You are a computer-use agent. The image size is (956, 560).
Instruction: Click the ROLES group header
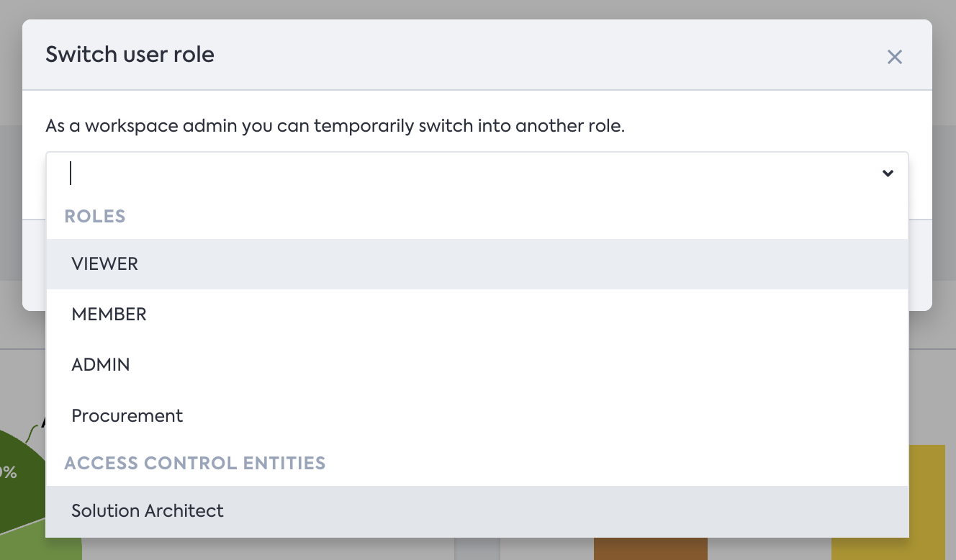95,217
